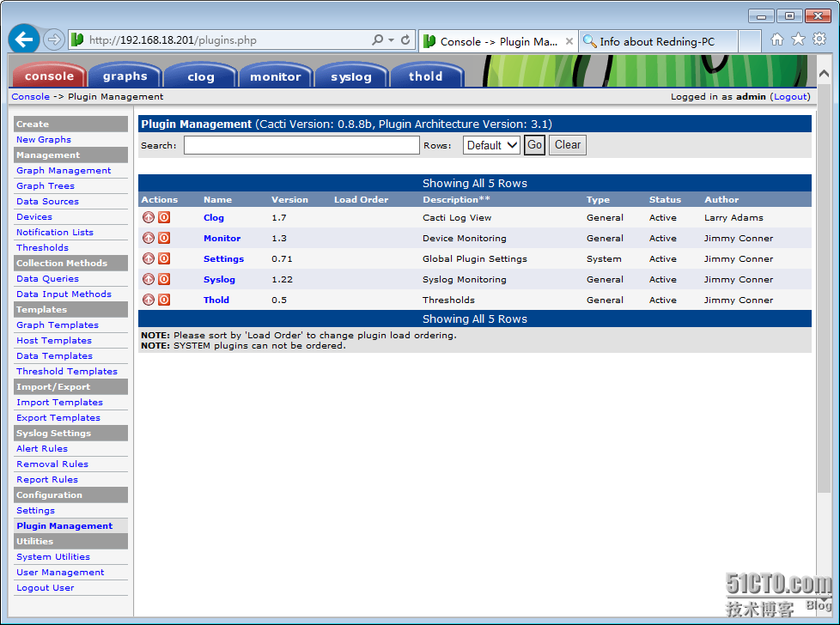
Task: Open the new blank browser tab button
Action: [750, 41]
